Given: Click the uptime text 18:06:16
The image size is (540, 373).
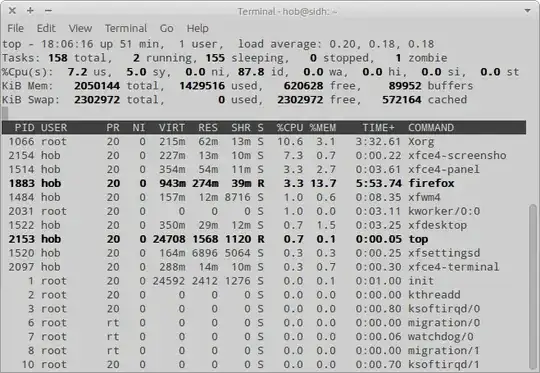Looking at the screenshot, I should click(x=67, y=44).
